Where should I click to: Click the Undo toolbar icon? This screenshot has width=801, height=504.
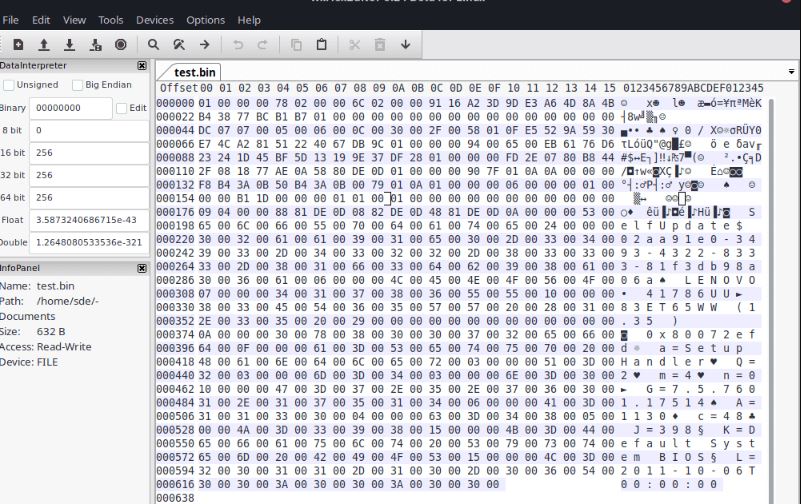238,45
